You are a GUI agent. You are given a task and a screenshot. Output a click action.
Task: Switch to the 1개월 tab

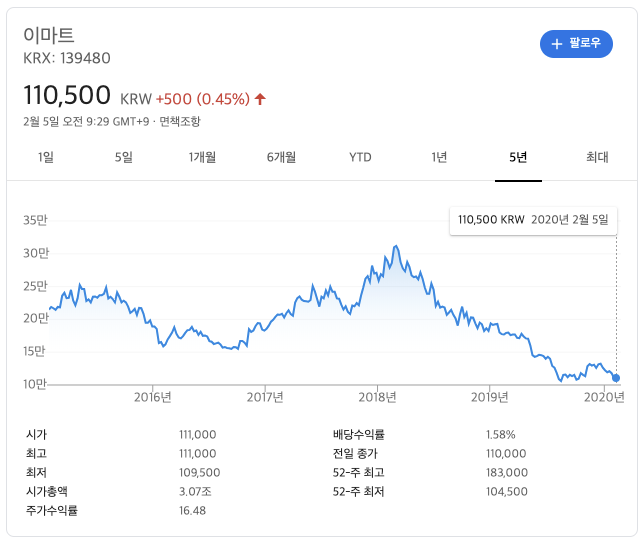pyautogui.click(x=202, y=157)
